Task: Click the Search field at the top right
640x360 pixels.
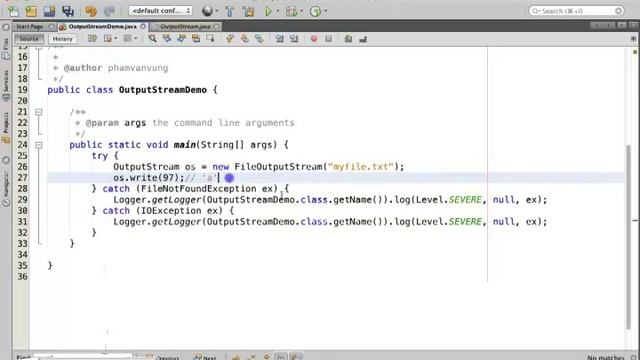Action: coord(576,11)
